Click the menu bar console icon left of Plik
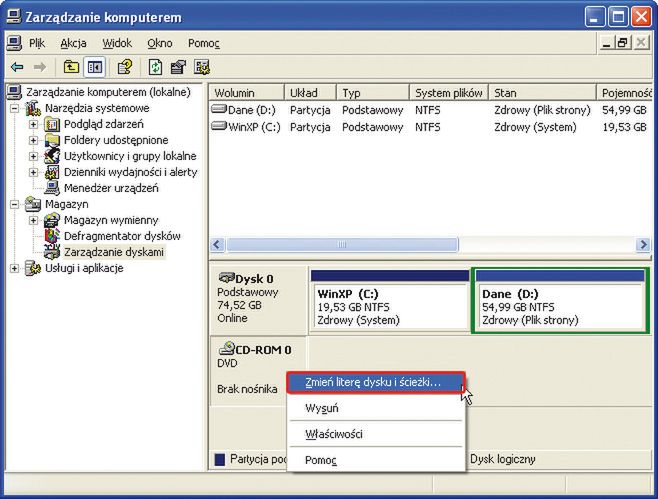 click(14, 43)
